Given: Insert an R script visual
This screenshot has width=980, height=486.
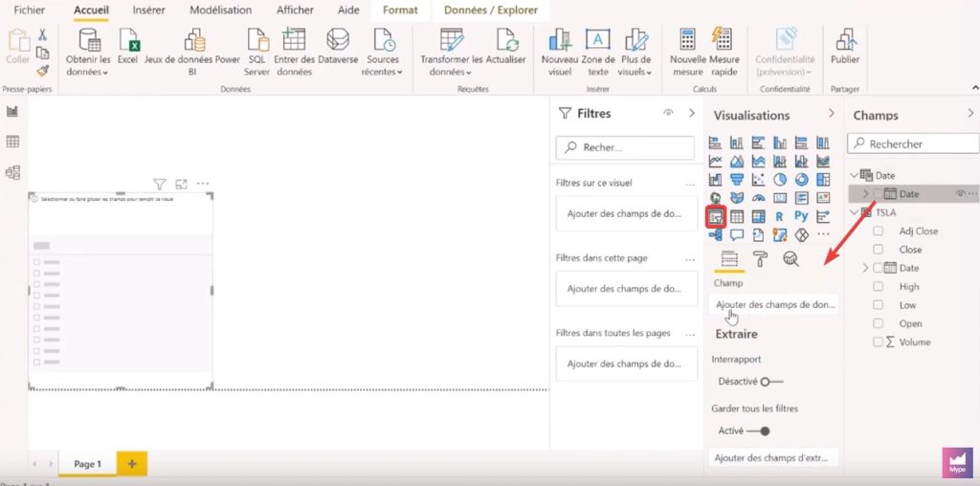Looking at the screenshot, I should [779, 216].
